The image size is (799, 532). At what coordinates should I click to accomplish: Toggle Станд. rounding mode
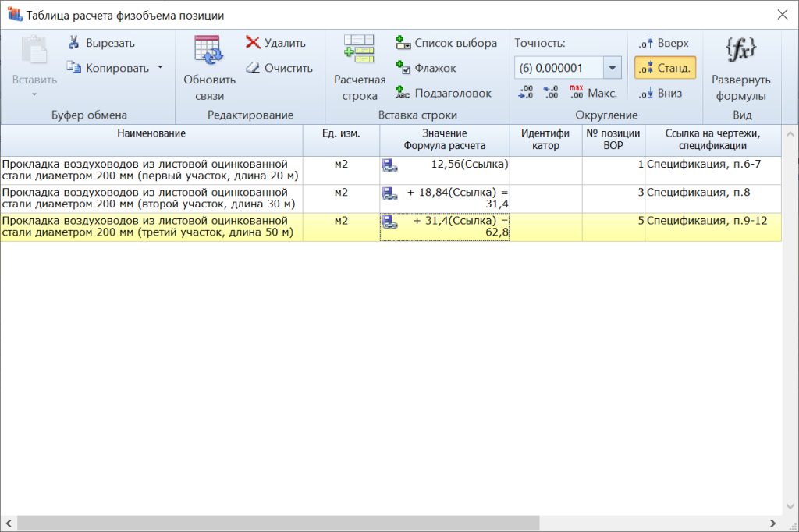[x=665, y=68]
